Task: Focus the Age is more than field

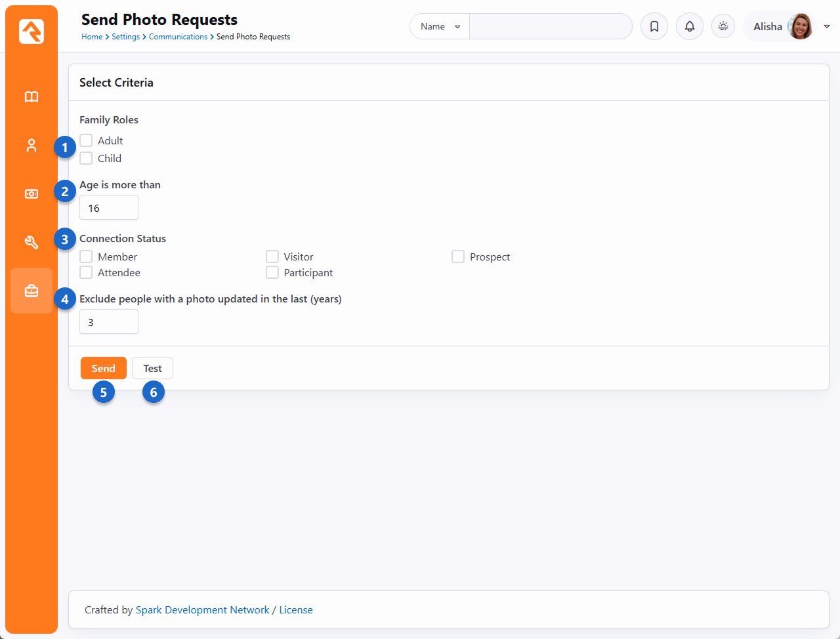Action: pos(109,208)
